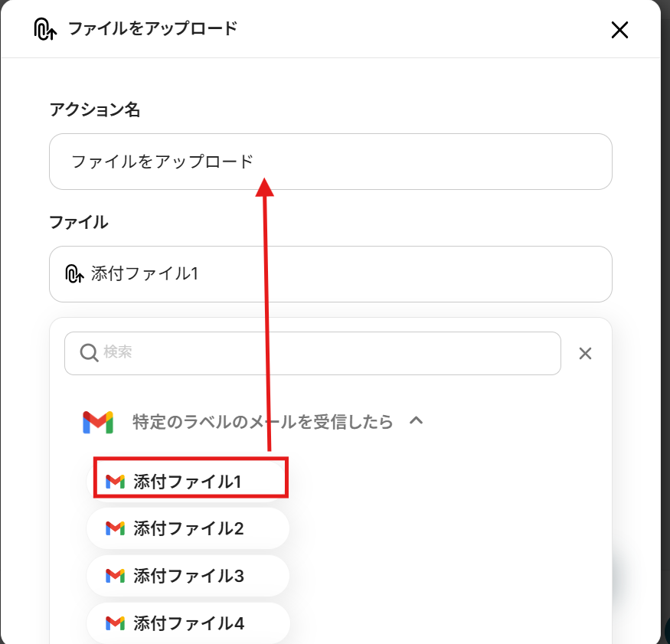The width and height of the screenshot is (670, 644).
Task: Choose 添付ファイル1 from the list
Action: click(x=188, y=481)
